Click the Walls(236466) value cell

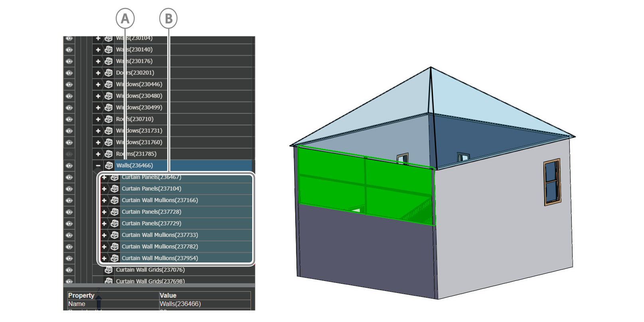pos(205,304)
